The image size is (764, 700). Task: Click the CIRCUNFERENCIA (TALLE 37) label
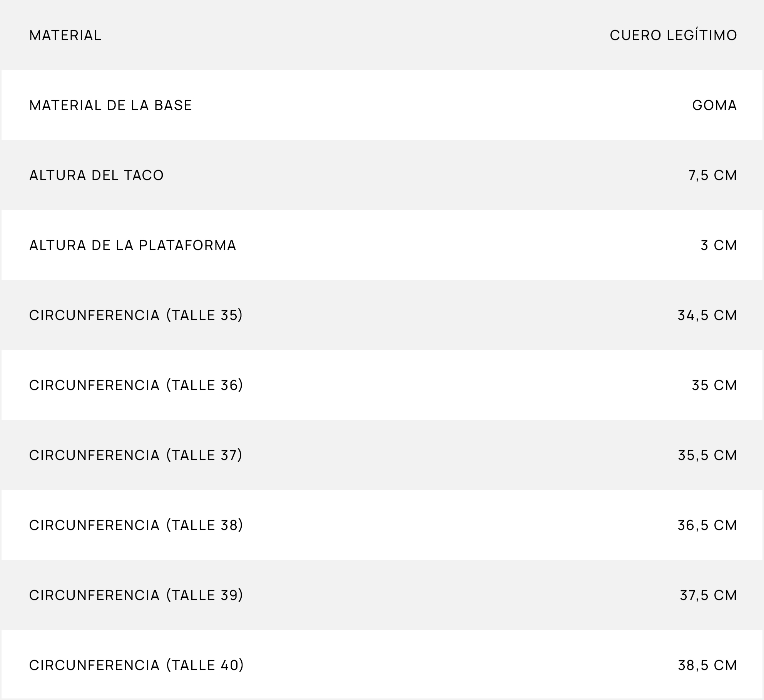click(x=136, y=455)
